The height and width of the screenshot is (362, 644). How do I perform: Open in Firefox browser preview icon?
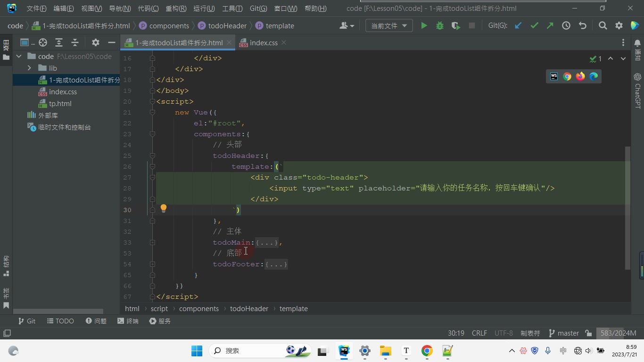coord(580,76)
